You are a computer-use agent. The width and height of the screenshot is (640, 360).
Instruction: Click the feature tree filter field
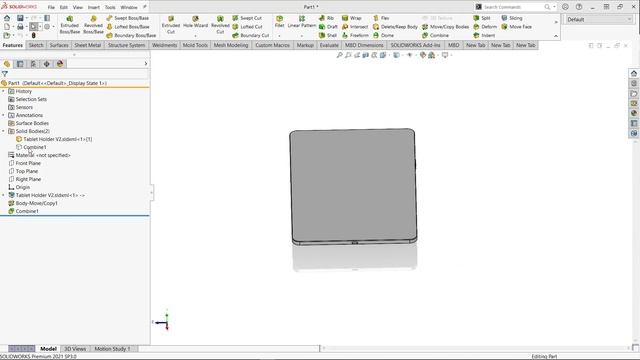pos(78,74)
